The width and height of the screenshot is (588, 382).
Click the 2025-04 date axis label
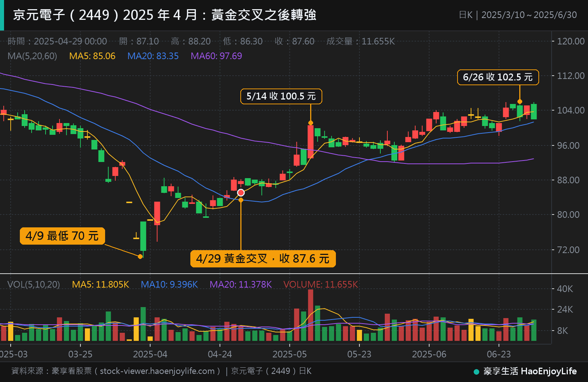pyautogui.click(x=150, y=354)
